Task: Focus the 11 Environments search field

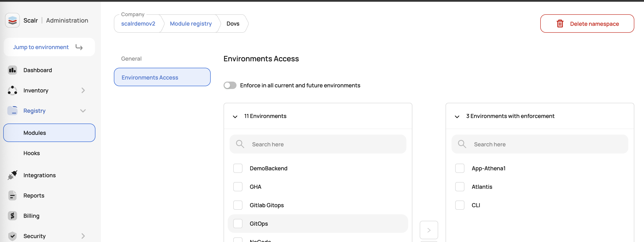Action: pyautogui.click(x=318, y=144)
